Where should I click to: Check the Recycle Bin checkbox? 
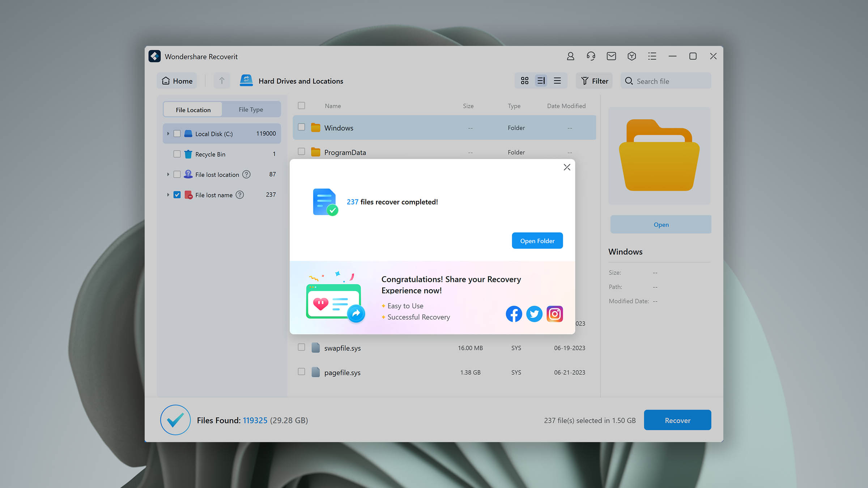pos(177,154)
